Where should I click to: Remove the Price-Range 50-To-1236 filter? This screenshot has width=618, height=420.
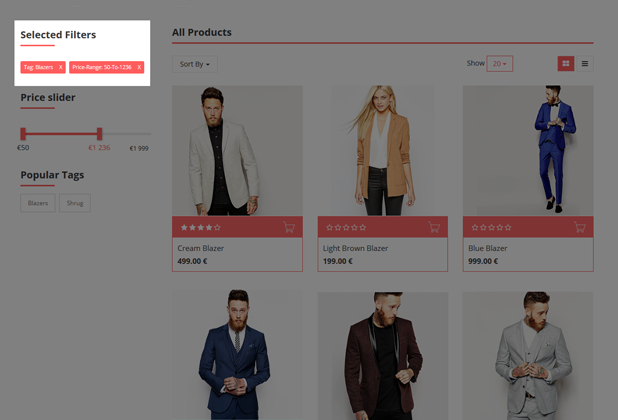click(x=139, y=67)
